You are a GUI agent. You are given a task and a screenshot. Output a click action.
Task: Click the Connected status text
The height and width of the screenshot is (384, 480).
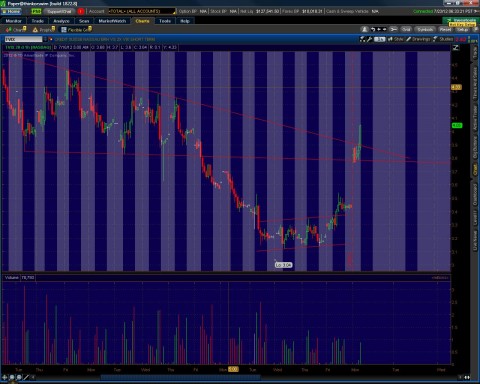[423, 11]
